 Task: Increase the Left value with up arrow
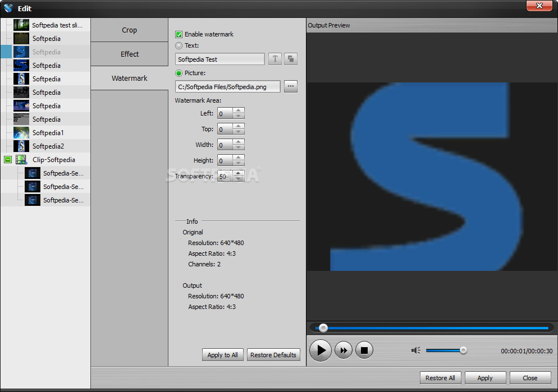(x=239, y=110)
